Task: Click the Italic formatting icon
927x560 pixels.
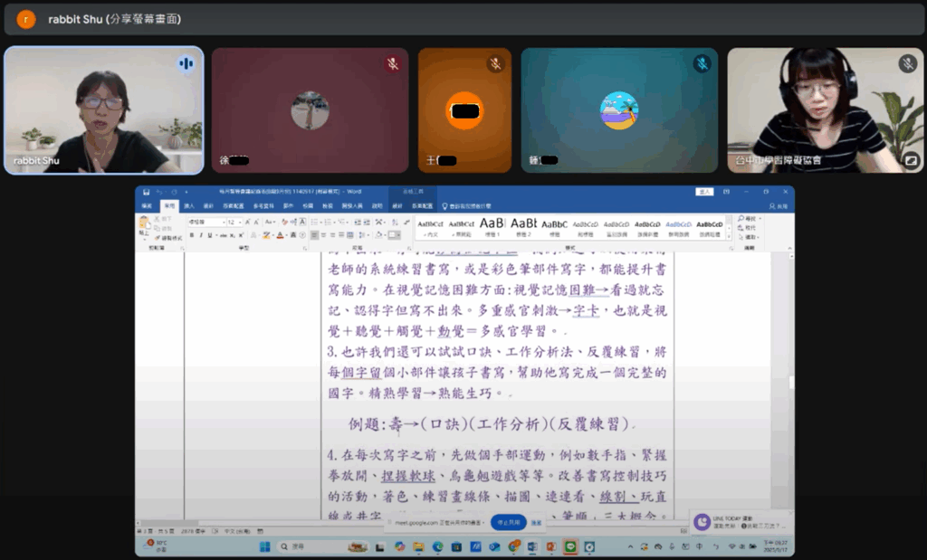Action: (202, 235)
